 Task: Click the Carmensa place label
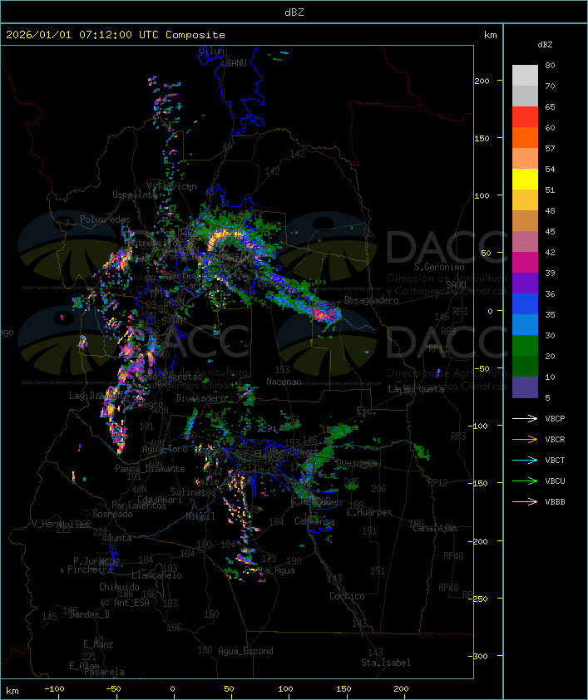point(314,521)
